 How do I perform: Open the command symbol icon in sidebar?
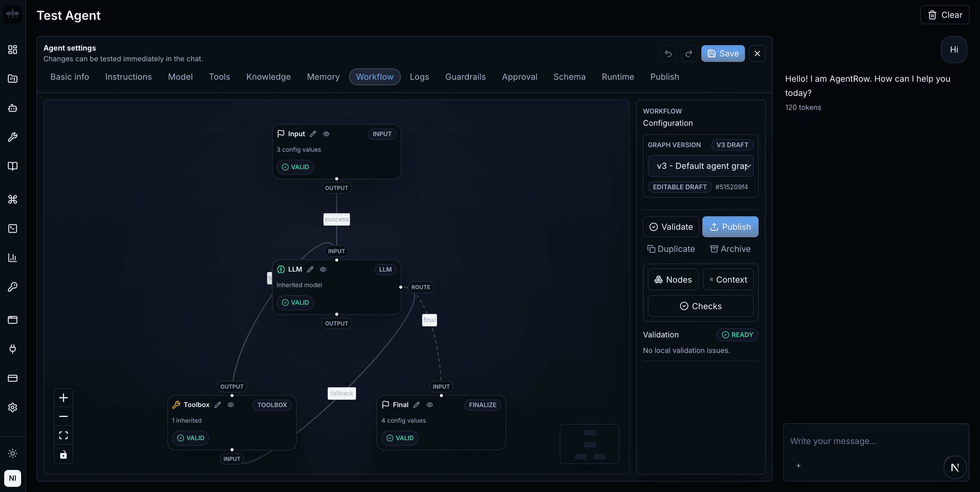(13, 199)
